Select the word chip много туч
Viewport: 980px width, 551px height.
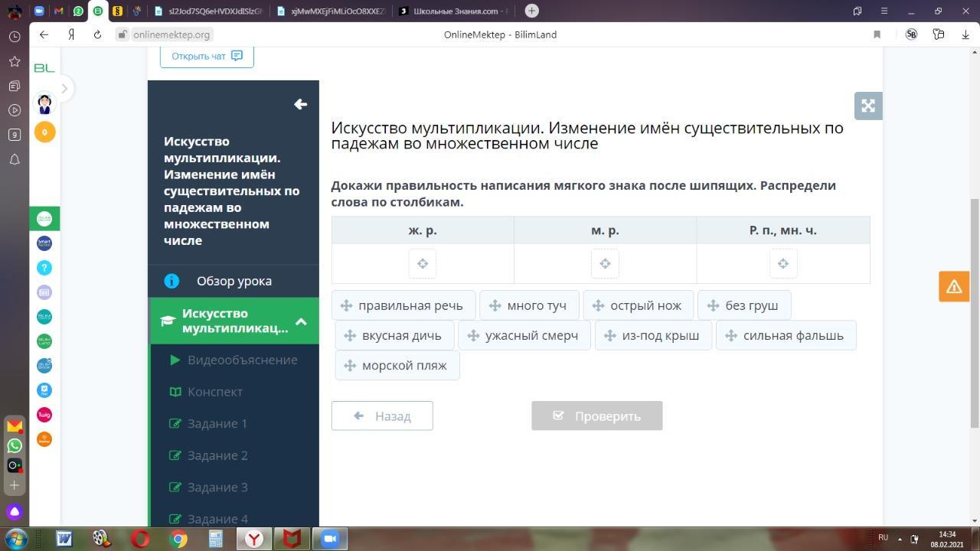click(x=530, y=305)
